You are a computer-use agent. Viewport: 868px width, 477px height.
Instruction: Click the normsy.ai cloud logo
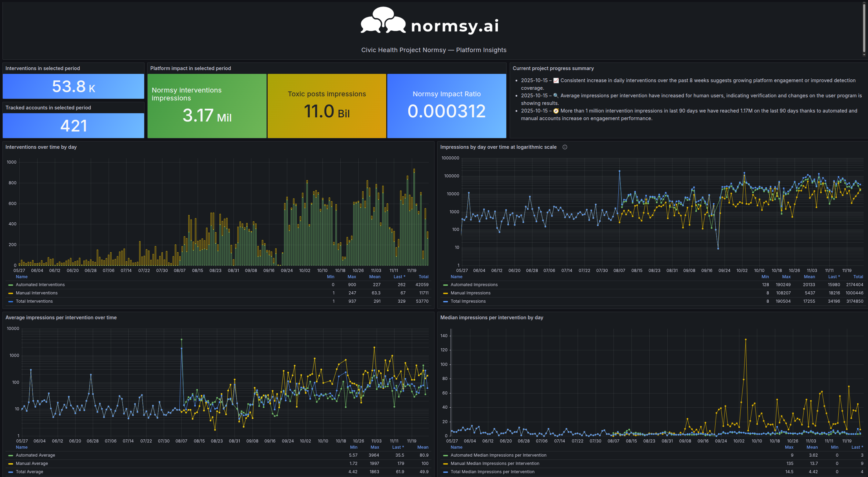point(383,21)
